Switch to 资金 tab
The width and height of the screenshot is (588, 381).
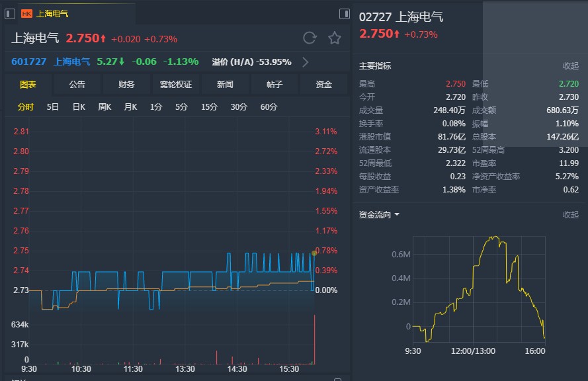point(323,85)
